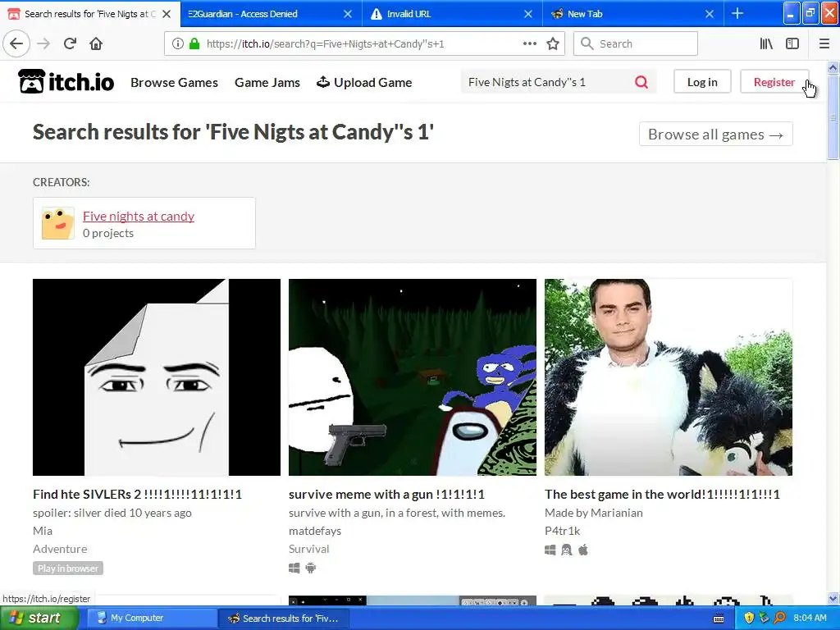Open survive meme with a gun thumbnail
The height and width of the screenshot is (630, 840).
[413, 377]
